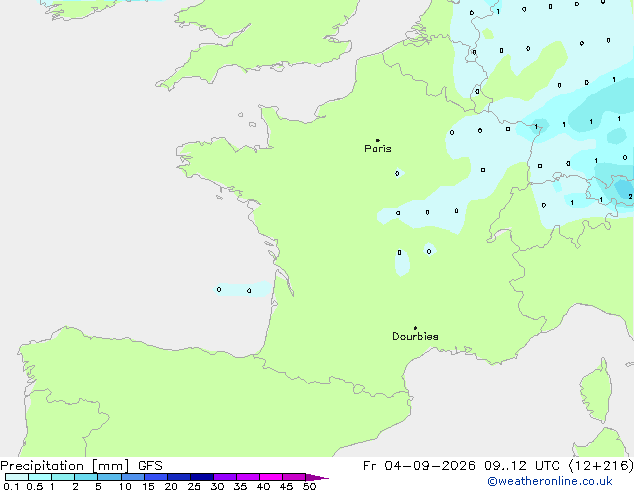Open the weatheronline.co.uk copyright link
The height and width of the screenshot is (490, 634).
coord(550,481)
